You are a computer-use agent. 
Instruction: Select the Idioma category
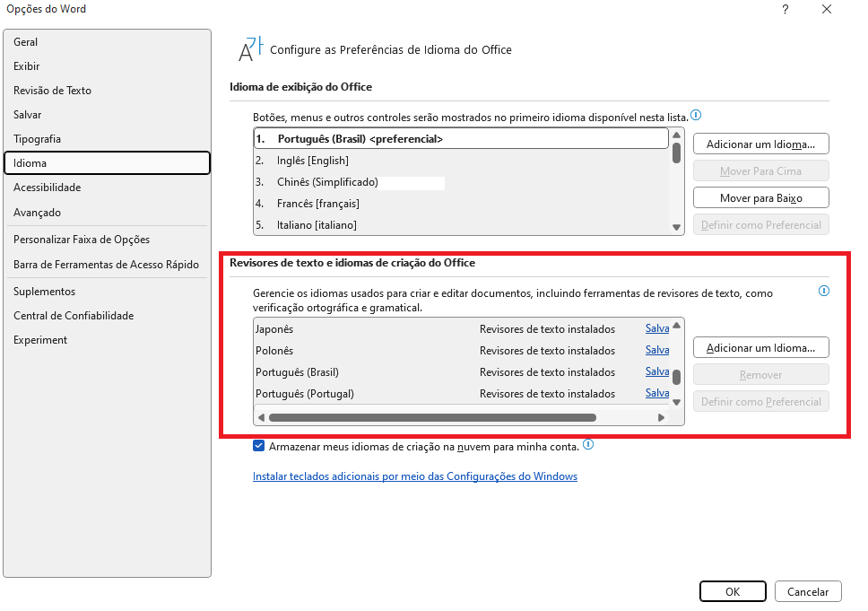point(107,163)
